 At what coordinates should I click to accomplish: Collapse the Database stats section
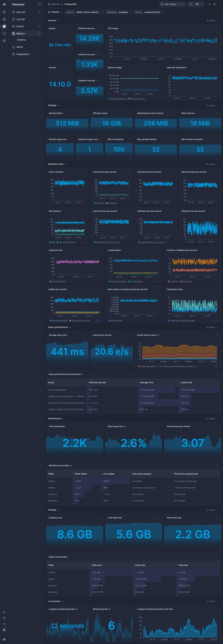click(x=57, y=164)
